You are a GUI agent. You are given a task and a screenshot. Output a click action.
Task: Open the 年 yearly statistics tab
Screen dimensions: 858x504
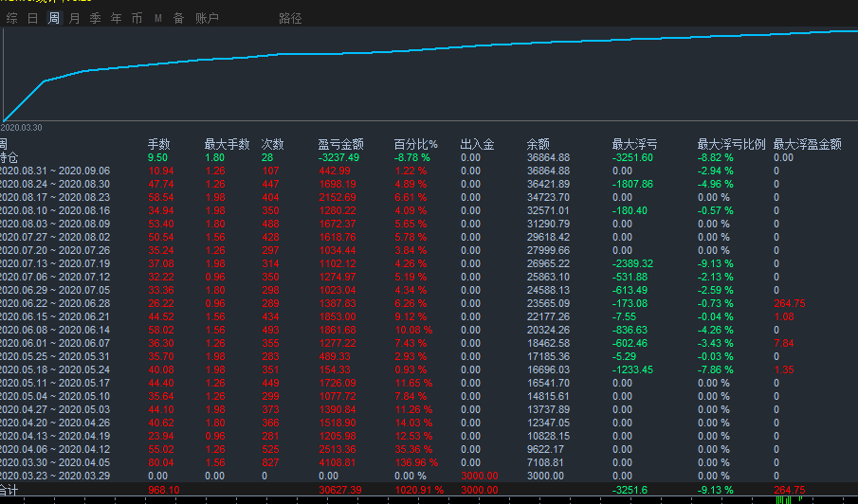point(116,18)
